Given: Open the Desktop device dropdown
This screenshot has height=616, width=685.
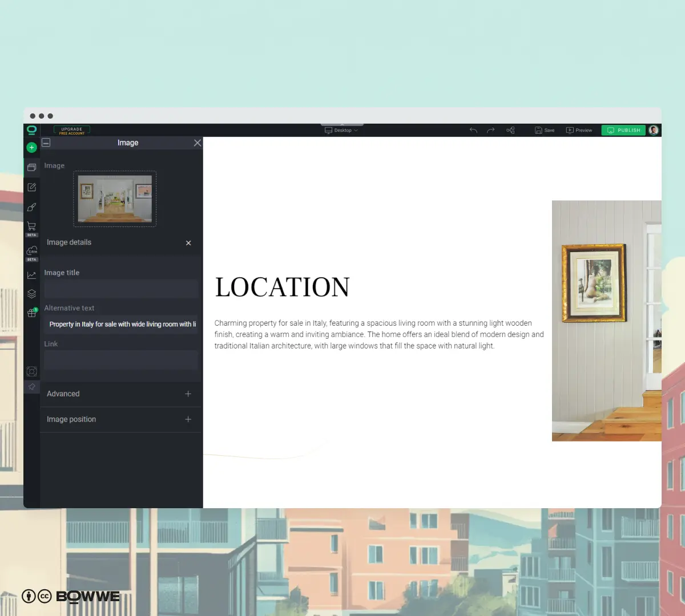Looking at the screenshot, I should click(341, 131).
